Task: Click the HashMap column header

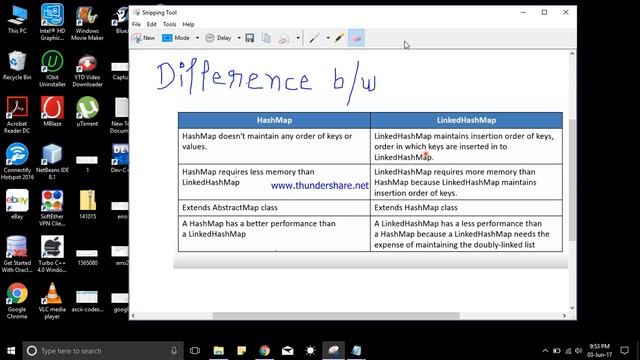Action: pos(274,120)
